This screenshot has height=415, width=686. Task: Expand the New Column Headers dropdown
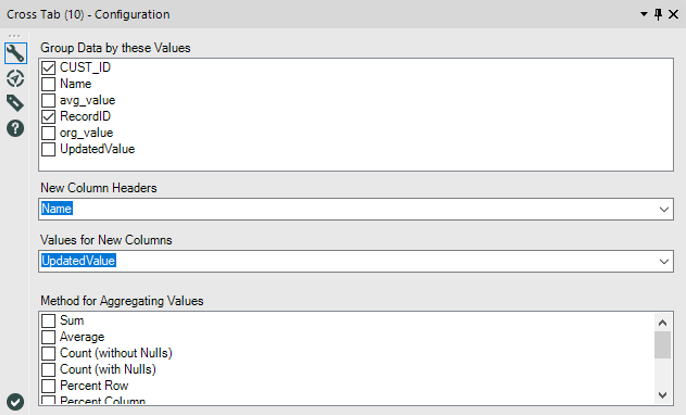[664, 209]
